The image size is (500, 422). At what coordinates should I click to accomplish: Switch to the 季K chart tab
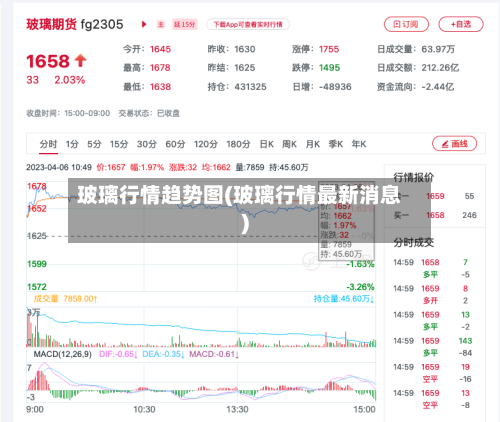[x=336, y=144]
